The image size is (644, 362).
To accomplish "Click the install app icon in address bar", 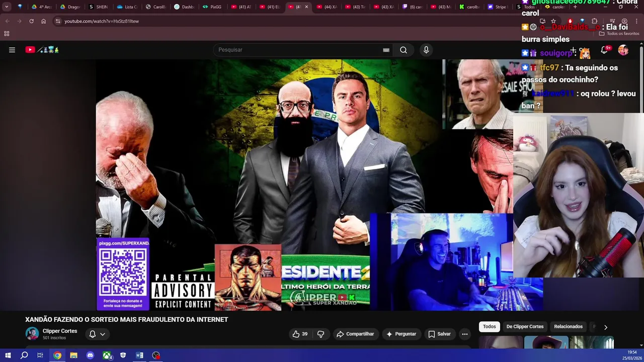I will (x=542, y=21).
